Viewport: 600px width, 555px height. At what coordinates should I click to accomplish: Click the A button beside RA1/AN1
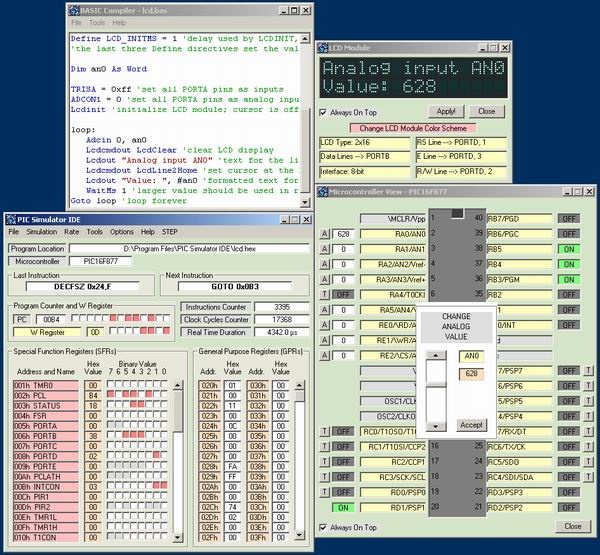point(325,249)
